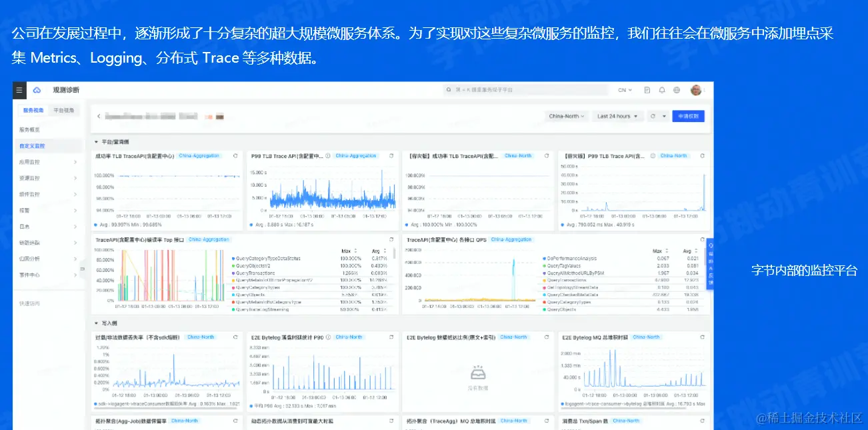Screen dimensions: 868x430
Task: Refresh the 【容灾链】P99 TLB Trace API panel
Action: coord(703,156)
